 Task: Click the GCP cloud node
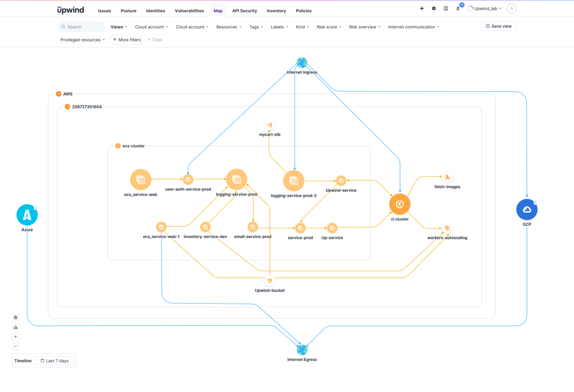(527, 210)
